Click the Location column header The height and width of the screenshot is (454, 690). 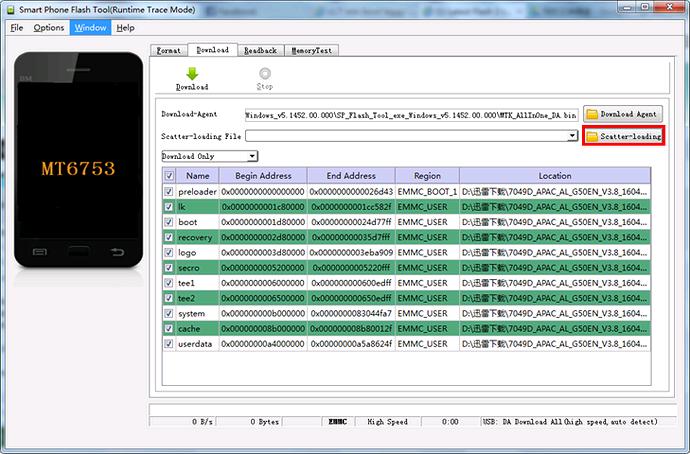[x=555, y=176]
